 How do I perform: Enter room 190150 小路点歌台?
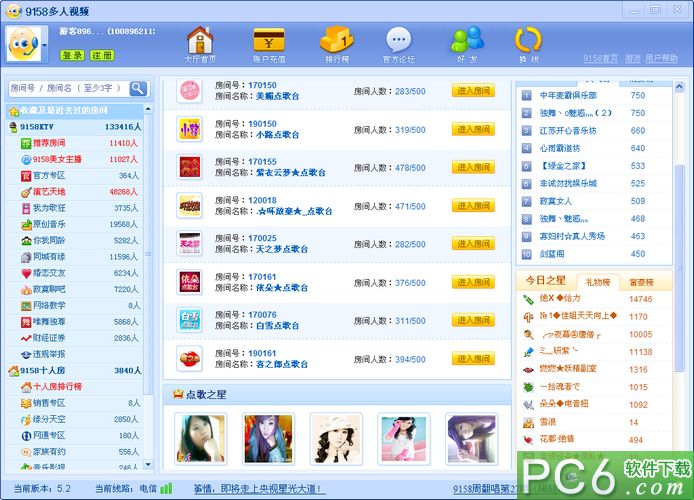pyautogui.click(x=473, y=129)
